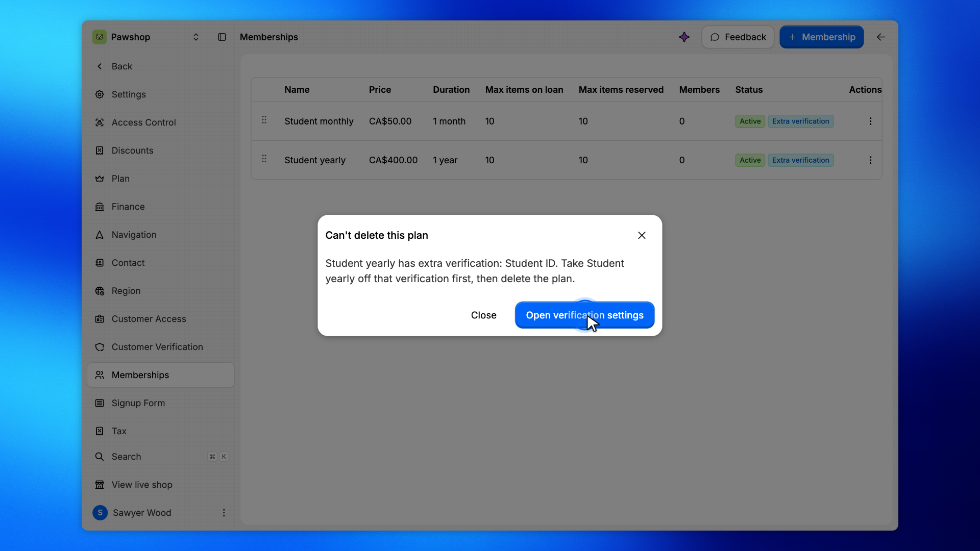The width and height of the screenshot is (980, 551).
Task: Select the Navigation arrow icon
Action: pos(100,235)
